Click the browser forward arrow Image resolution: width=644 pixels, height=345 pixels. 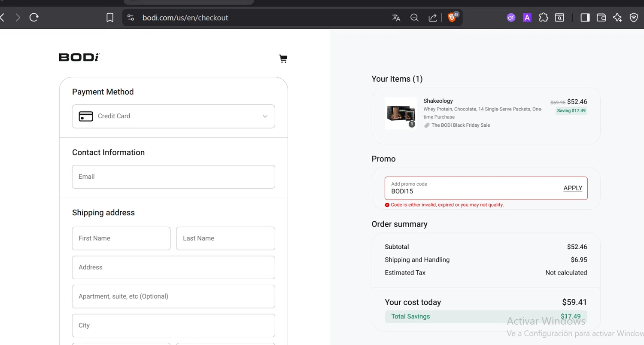pos(18,18)
